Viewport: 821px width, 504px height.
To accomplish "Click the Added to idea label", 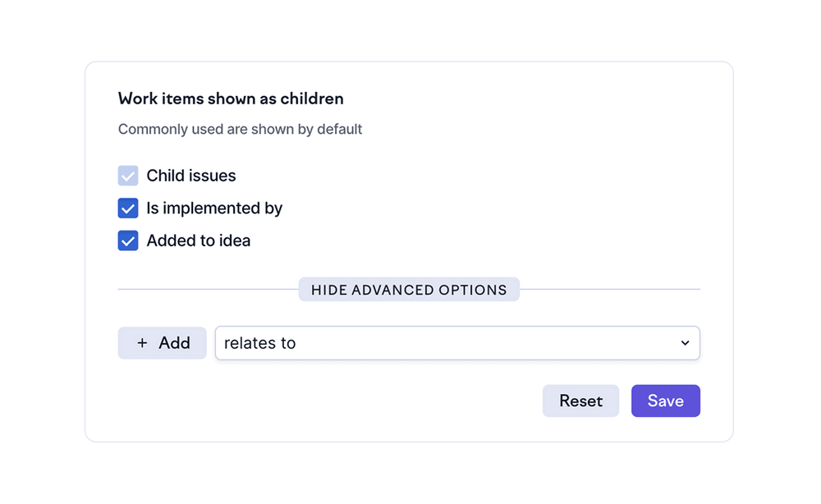I will point(199,241).
